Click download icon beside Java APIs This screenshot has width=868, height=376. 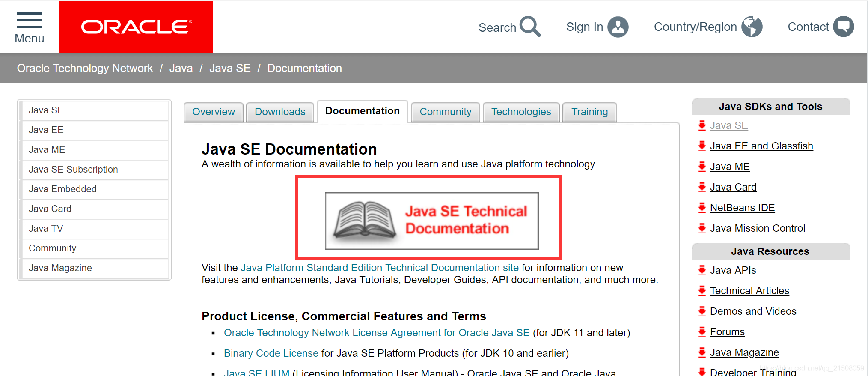click(x=702, y=270)
